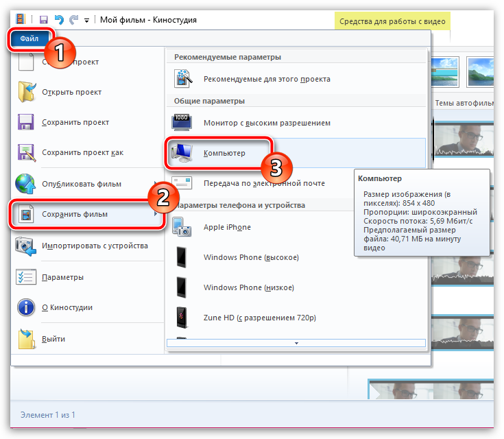Image resolution: width=504 pixels, height=439 pixels.
Task: Click the Сохранить фильм filmstrip icon
Action: 26,214
